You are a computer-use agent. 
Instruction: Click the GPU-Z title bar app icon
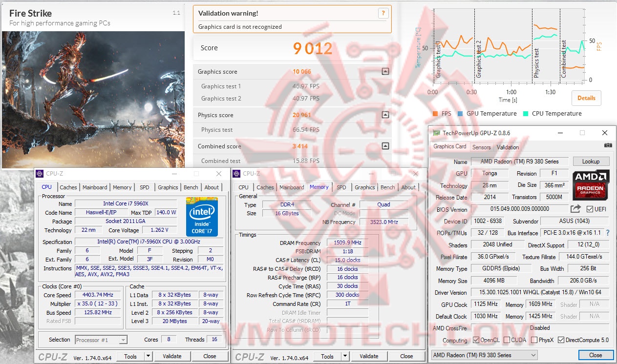[436, 133]
